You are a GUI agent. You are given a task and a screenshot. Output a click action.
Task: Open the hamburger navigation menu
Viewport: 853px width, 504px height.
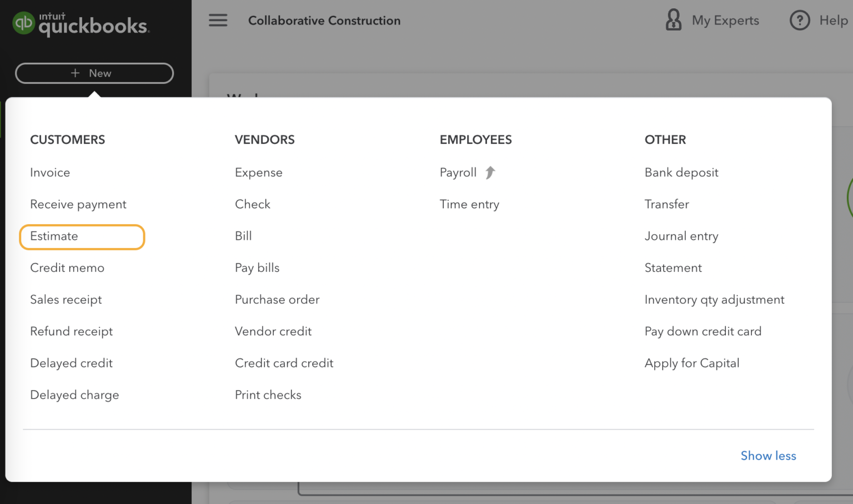[x=218, y=20]
